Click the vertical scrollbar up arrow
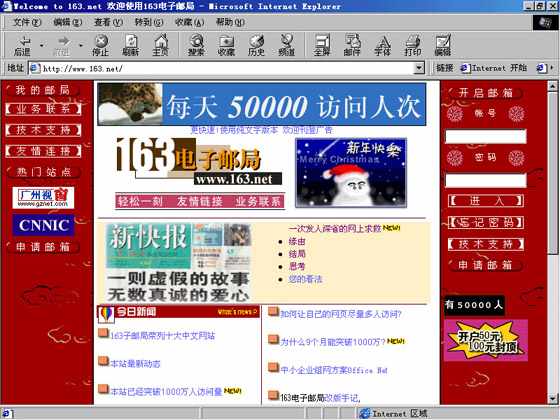Viewport: 560px width, 420px height. [552, 86]
